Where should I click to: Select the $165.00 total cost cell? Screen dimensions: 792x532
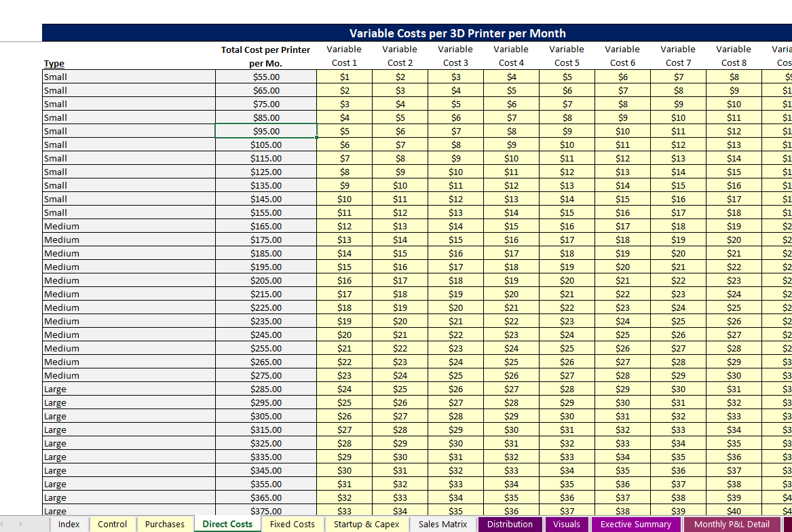coord(266,227)
